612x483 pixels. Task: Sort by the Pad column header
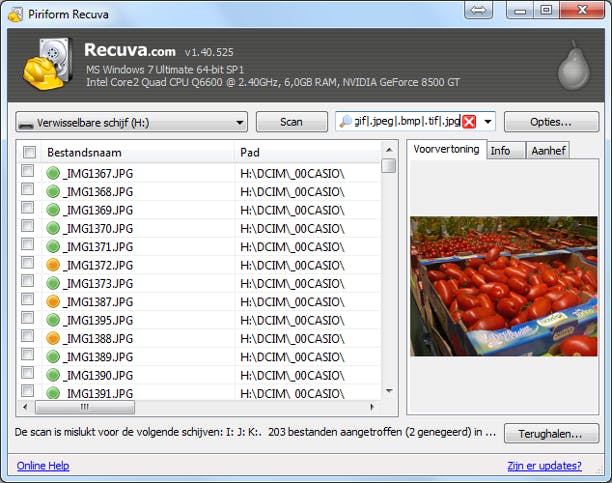[307, 152]
